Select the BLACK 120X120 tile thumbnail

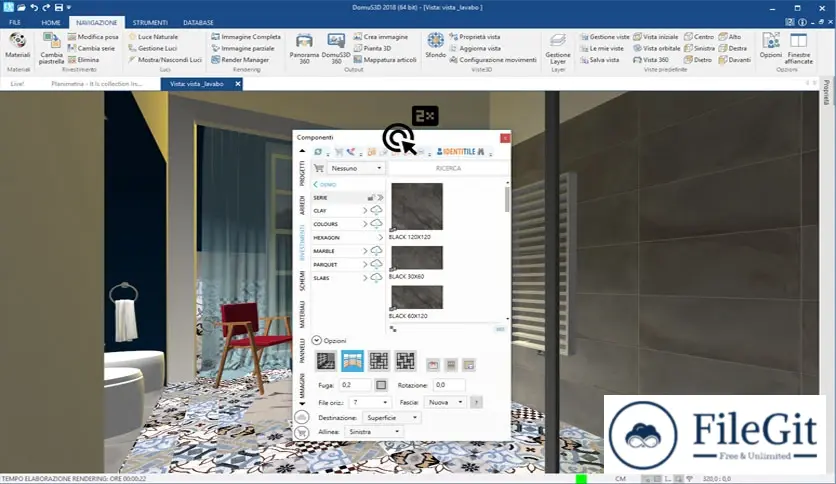(417, 207)
